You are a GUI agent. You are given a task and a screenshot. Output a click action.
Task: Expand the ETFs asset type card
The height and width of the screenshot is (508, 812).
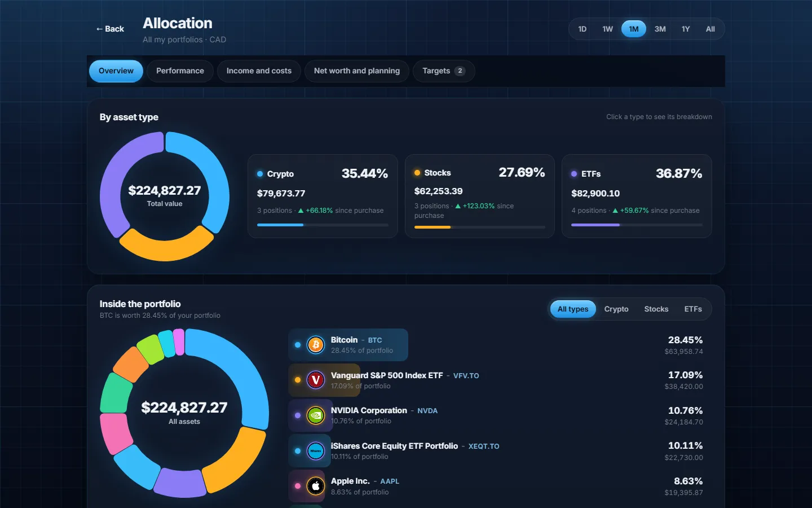tap(637, 196)
